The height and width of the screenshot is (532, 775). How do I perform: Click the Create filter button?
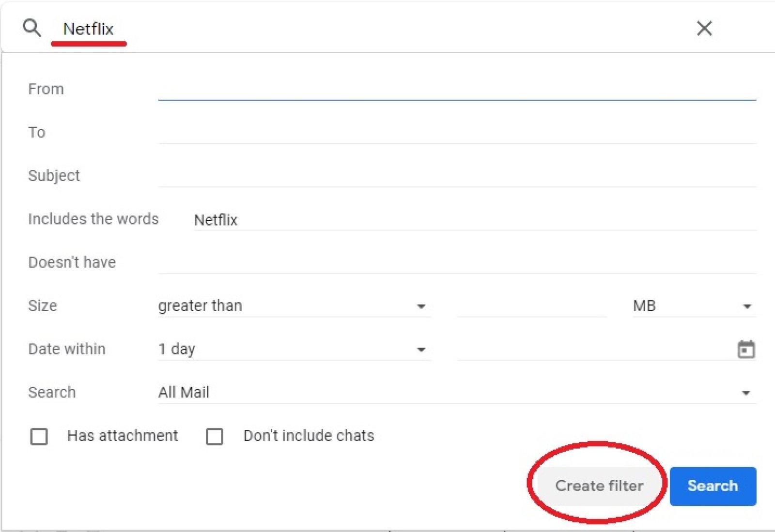pyautogui.click(x=599, y=486)
